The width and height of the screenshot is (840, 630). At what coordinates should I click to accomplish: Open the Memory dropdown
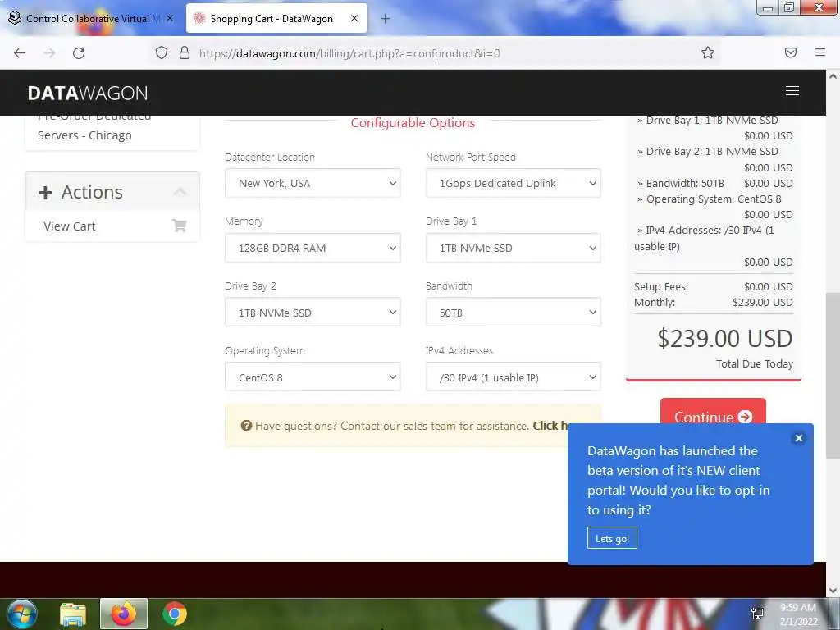[313, 248]
